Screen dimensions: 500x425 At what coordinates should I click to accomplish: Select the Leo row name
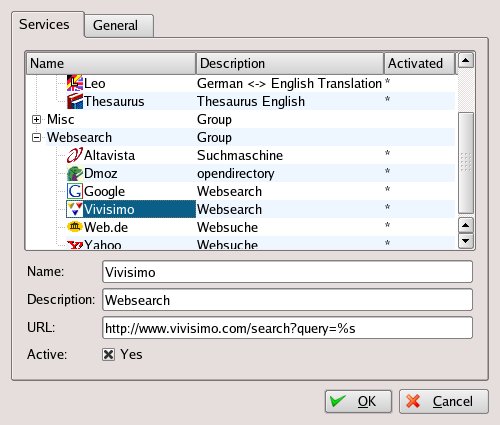[95, 83]
